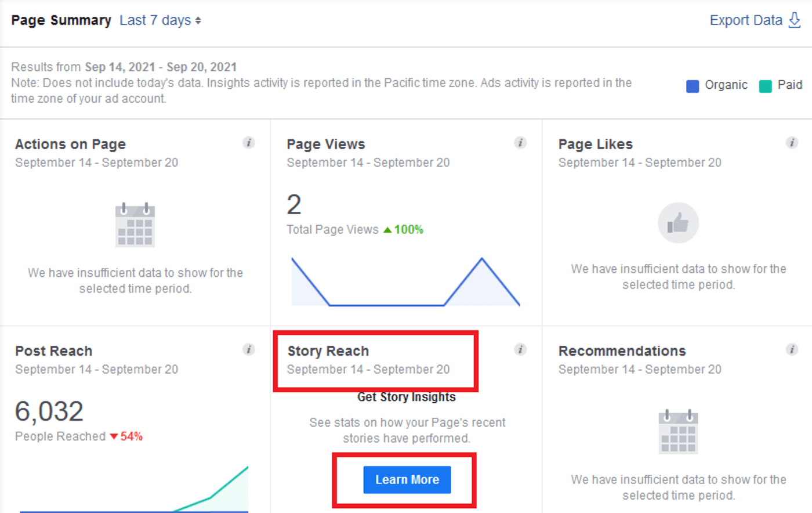
Task: Click the Story Reach info icon
Action: click(520, 349)
